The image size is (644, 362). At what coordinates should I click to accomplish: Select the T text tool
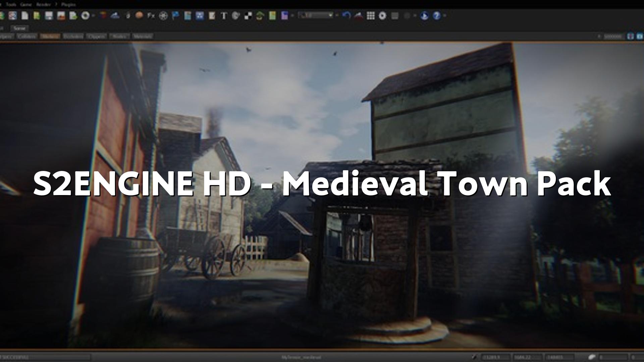point(224,15)
